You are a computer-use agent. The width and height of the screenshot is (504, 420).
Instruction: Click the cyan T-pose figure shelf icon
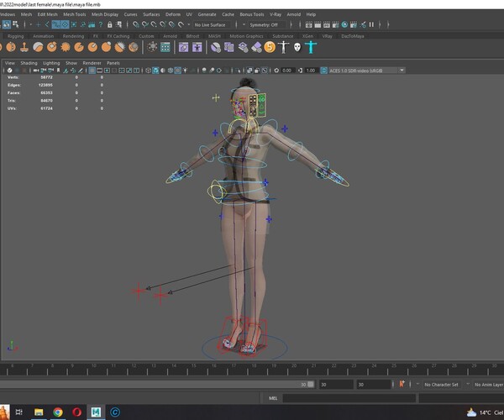point(311,47)
